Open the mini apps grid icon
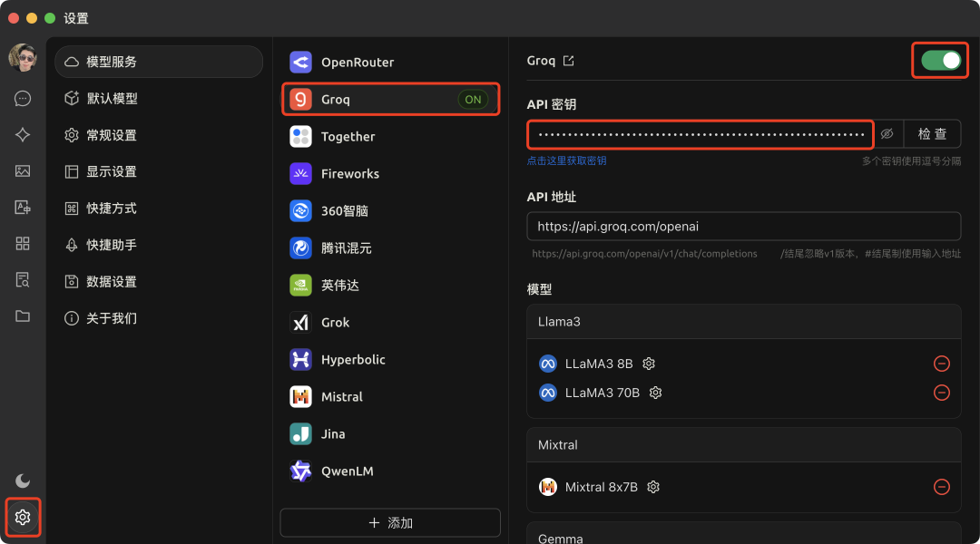 [x=23, y=244]
